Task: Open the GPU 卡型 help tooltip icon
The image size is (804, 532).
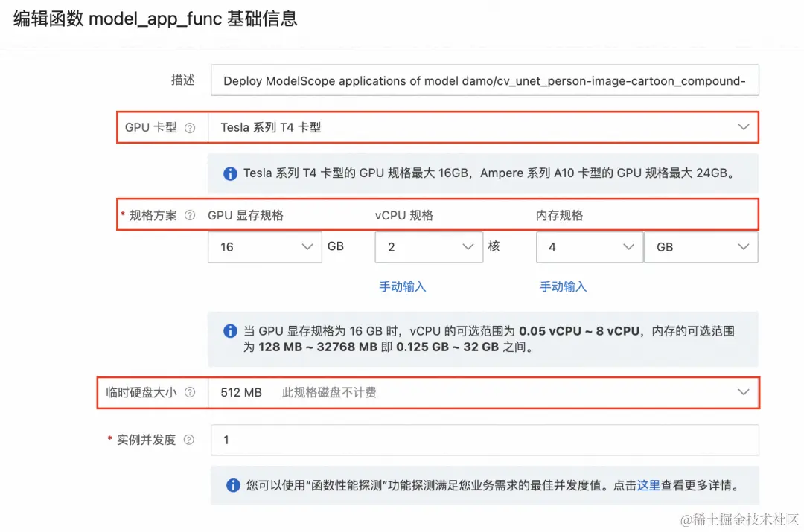Action: point(190,128)
